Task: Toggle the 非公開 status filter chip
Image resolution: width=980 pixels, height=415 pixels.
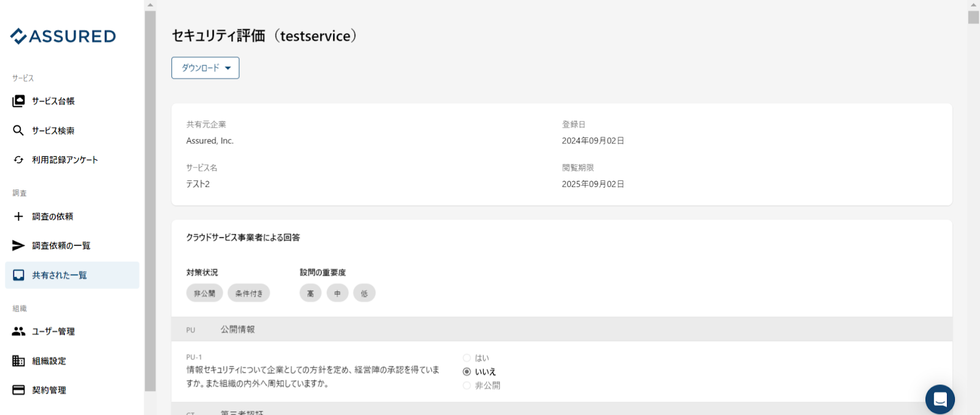Action: (205, 293)
